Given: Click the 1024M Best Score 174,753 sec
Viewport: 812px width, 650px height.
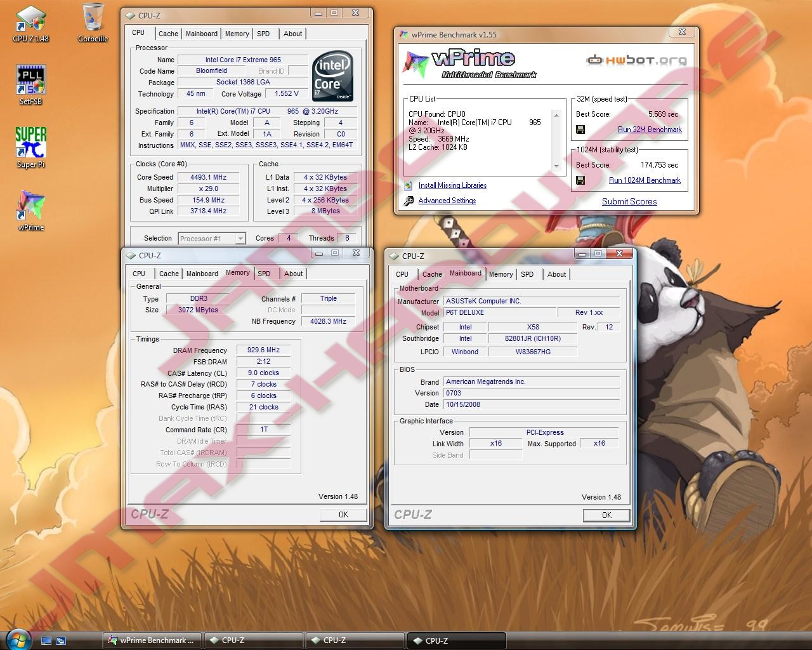Looking at the screenshot, I should [659, 165].
